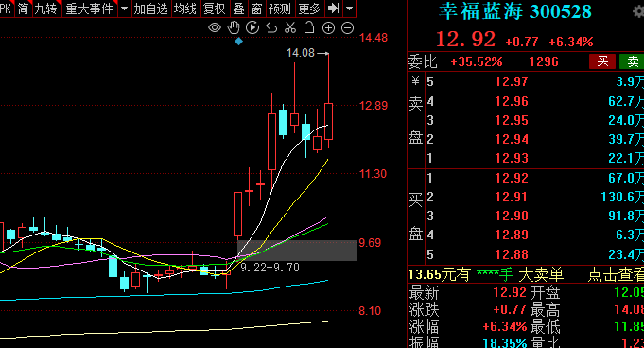644x348 pixels.
Task: Open the PK comparison tab
Action: [6, 9]
